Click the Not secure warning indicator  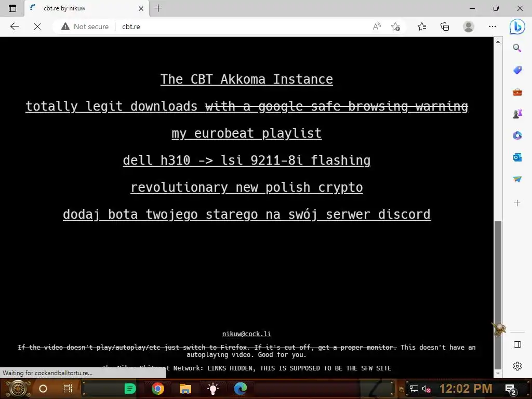point(85,26)
